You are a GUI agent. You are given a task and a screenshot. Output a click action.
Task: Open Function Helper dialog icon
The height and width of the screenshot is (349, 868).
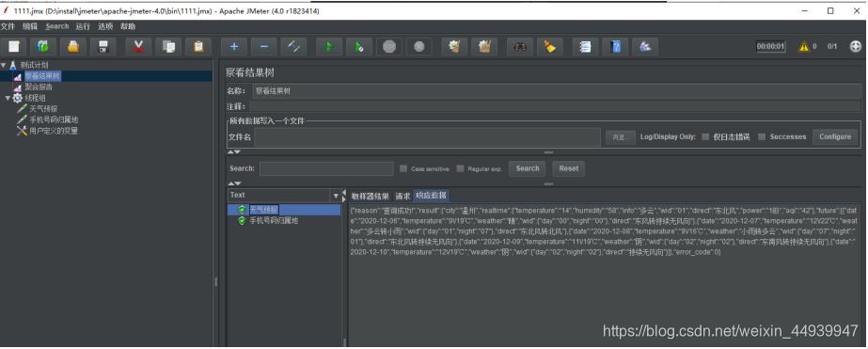tap(585, 46)
